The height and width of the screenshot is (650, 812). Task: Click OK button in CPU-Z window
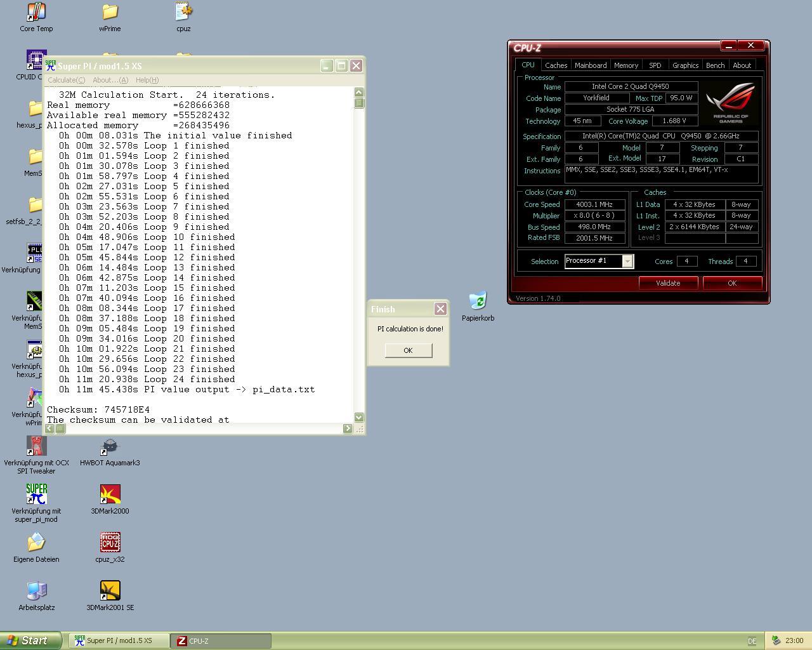732,283
